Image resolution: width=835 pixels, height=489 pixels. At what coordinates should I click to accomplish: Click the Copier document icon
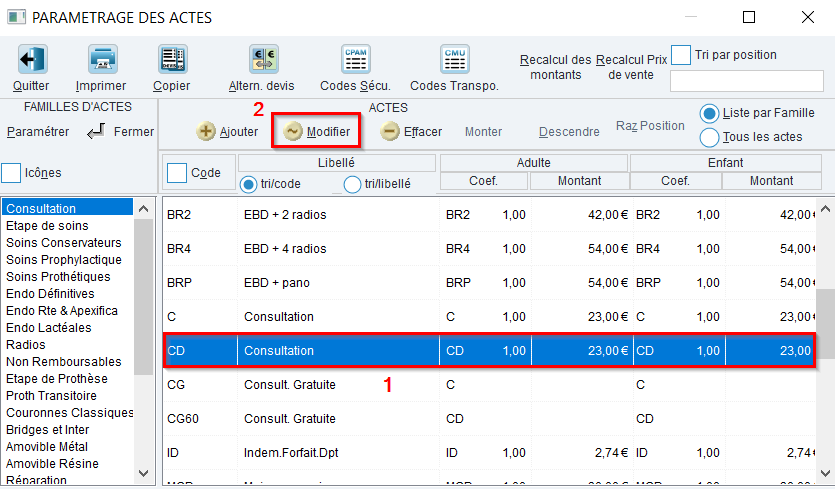[x=173, y=59]
